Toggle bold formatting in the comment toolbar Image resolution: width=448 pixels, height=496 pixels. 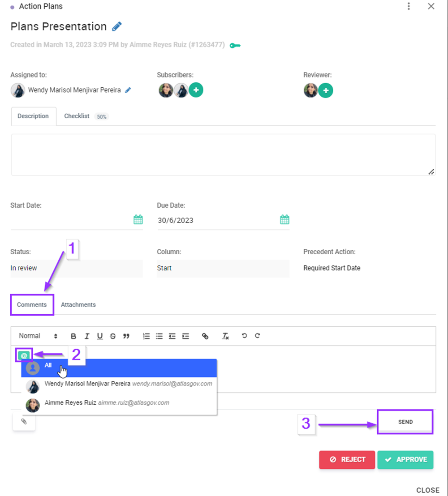pyautogui.click(x=73, y=336)
